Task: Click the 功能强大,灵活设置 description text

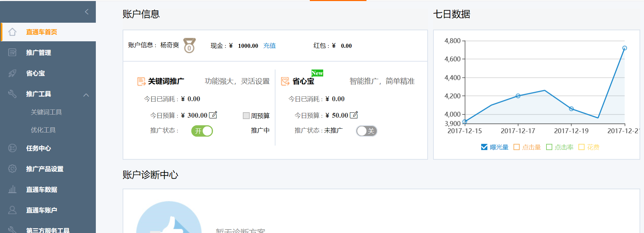Action: tap(237, 81)
